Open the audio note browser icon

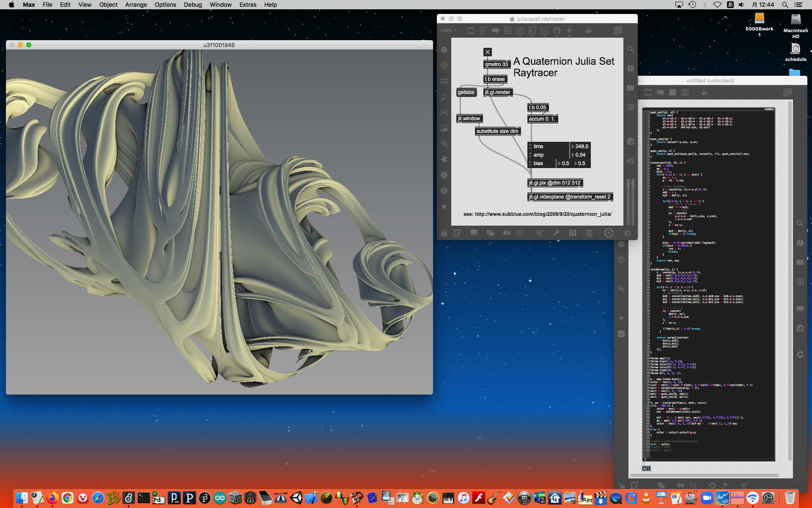click(444, 97)
